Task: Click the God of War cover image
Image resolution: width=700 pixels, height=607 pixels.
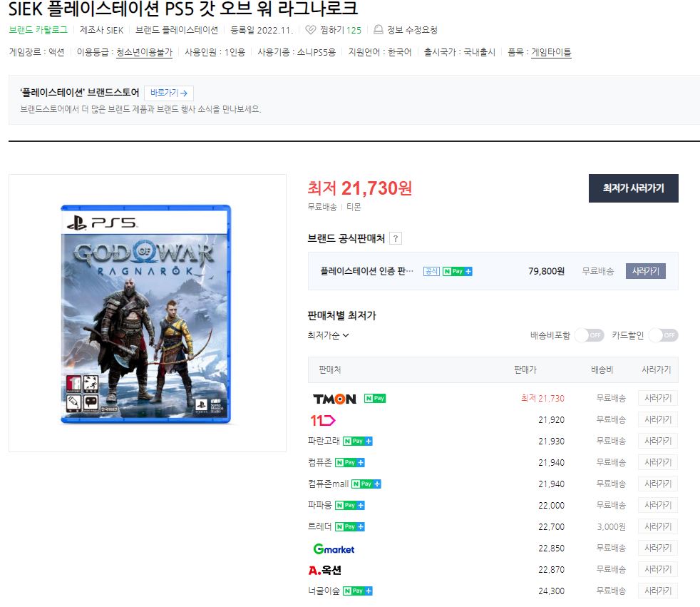Action: pos(146,314)
